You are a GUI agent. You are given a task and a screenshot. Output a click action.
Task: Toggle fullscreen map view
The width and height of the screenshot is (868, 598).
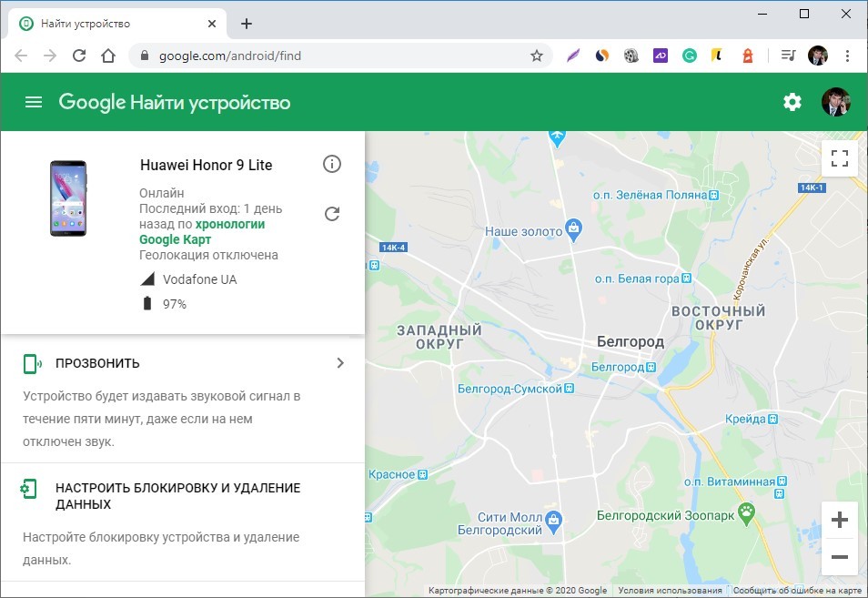click(x=840, y=158)
